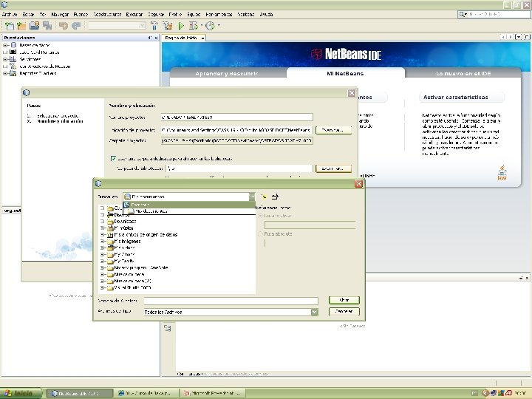Click the Abrir button in the file chooser
This screenshot has width=532, height=399.
344,300
